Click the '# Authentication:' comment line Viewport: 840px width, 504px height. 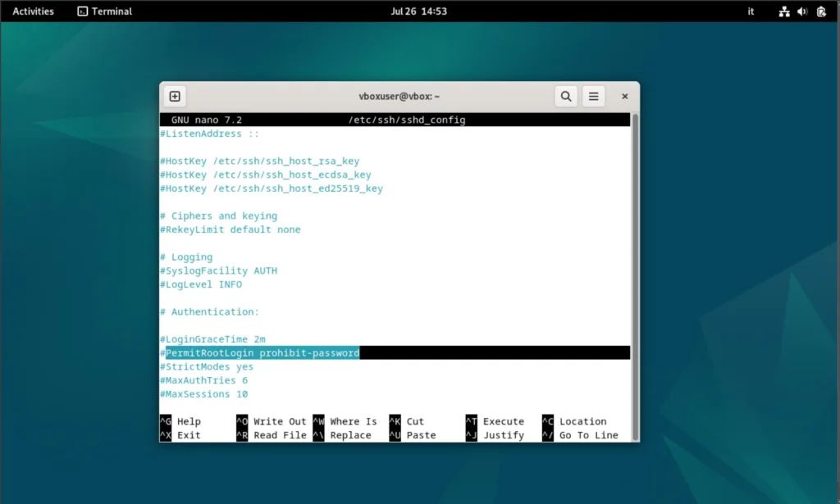coord(209,312)
